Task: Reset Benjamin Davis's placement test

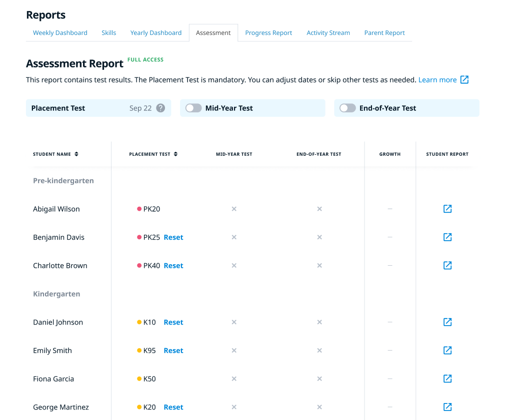Action: (x=173, y=237)
